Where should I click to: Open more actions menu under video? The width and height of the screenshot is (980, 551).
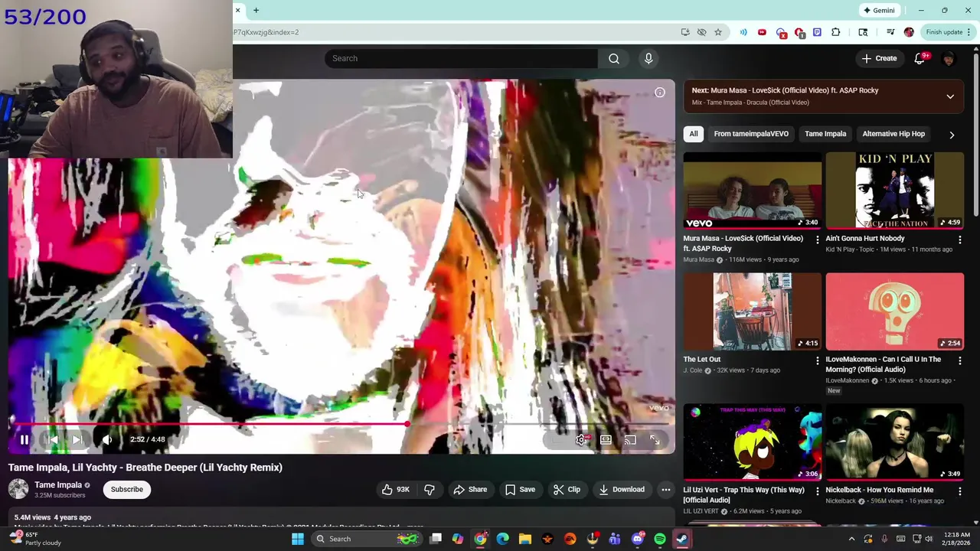[x=665, y=490]
